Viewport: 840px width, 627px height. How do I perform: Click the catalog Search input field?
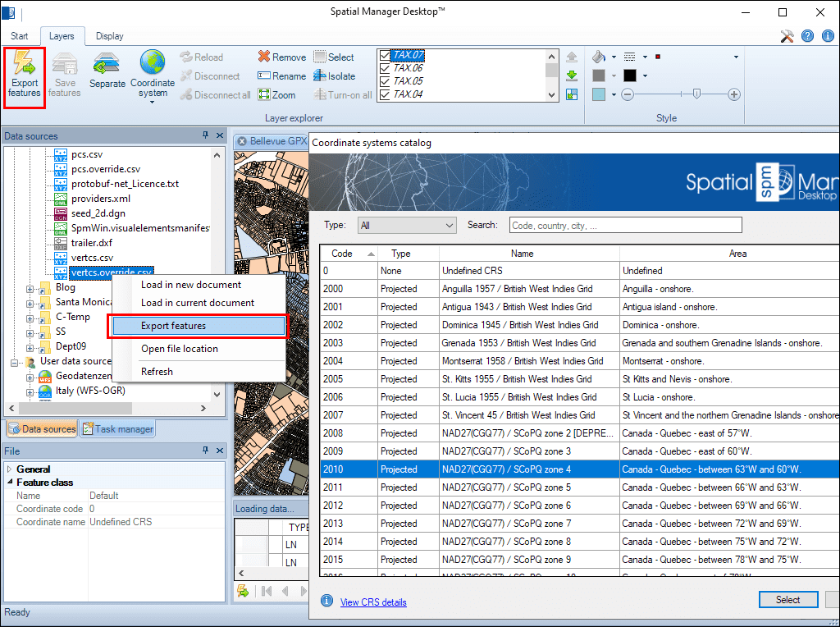point(626,225)
